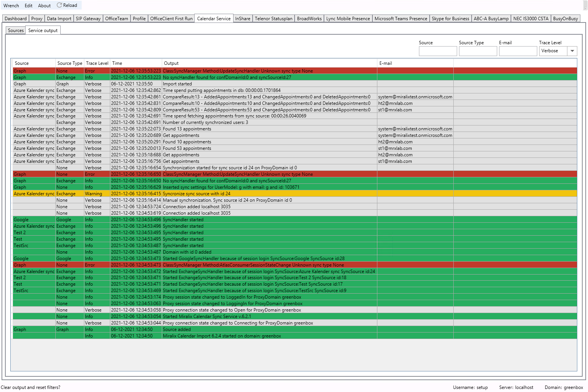Select the 'Import started' log row
The image size is (588, 392).
point(295,84)
